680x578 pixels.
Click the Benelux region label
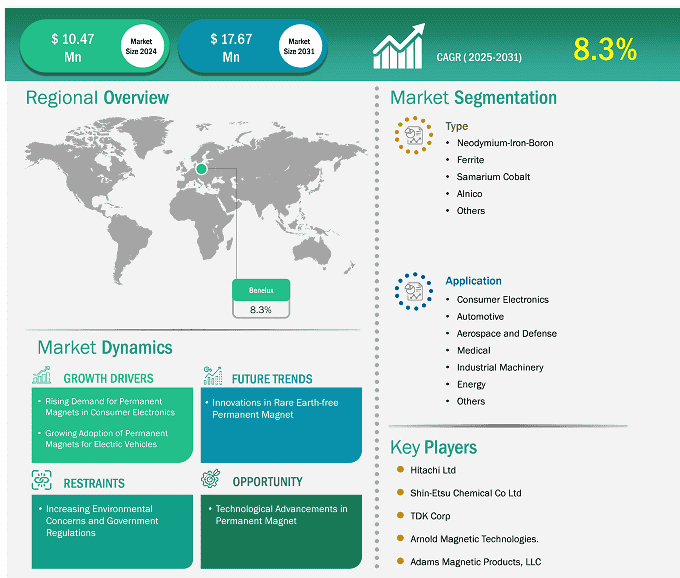[x=261, y=290]
